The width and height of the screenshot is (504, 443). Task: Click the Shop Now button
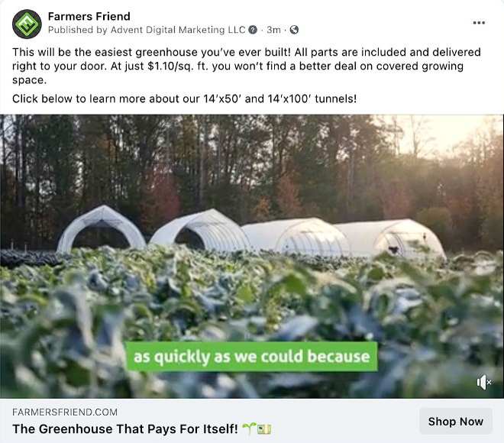pos(456,421)
